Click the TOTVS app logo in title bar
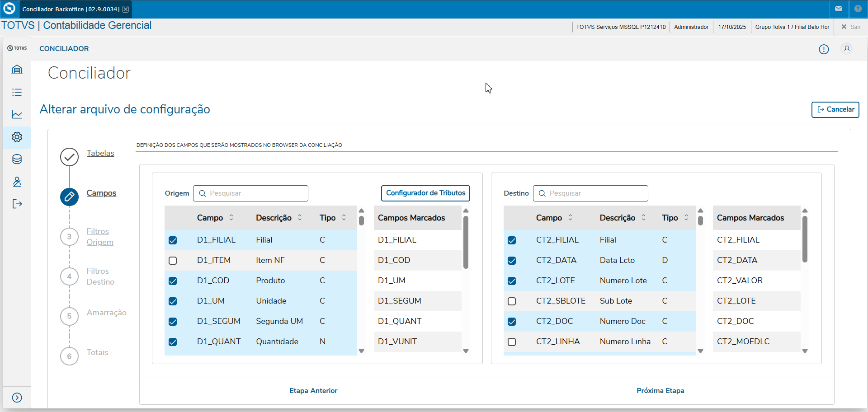The width and height of the screenshot is (868, 412). click(x=9, y=9)
